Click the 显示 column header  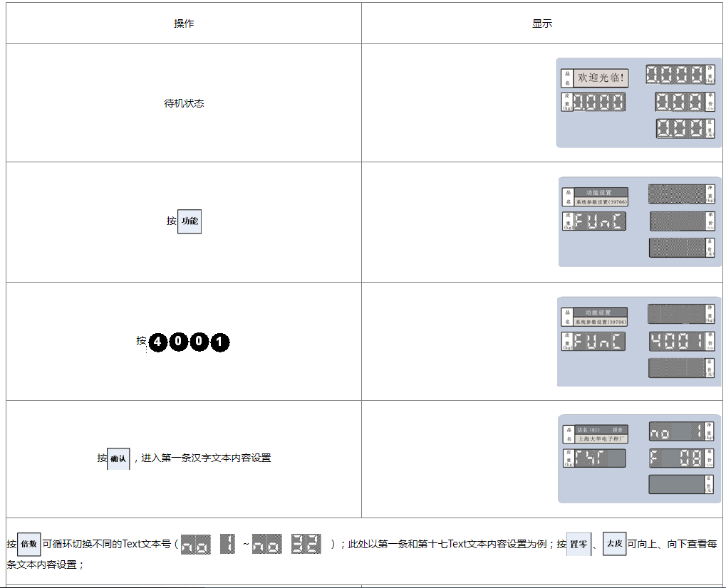[x=541, y=23]
